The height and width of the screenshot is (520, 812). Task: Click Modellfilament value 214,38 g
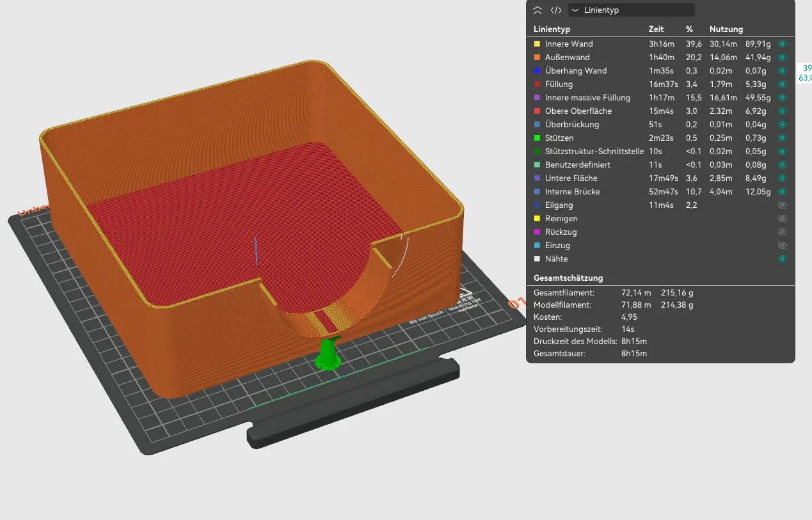[x=677, y=305]
